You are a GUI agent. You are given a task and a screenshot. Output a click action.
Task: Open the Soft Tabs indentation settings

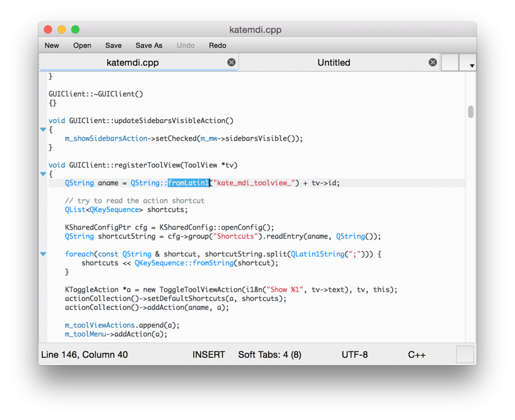click(x=270, y=355)
